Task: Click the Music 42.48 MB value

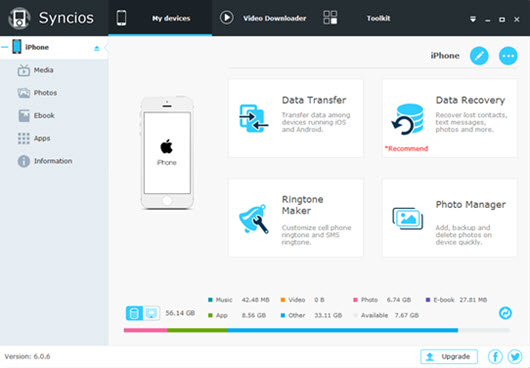Action: coord(256,300)
